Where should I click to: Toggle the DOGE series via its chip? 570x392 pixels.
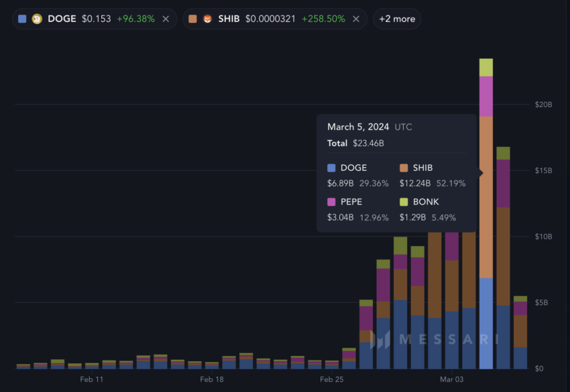(x=62, y=18)
